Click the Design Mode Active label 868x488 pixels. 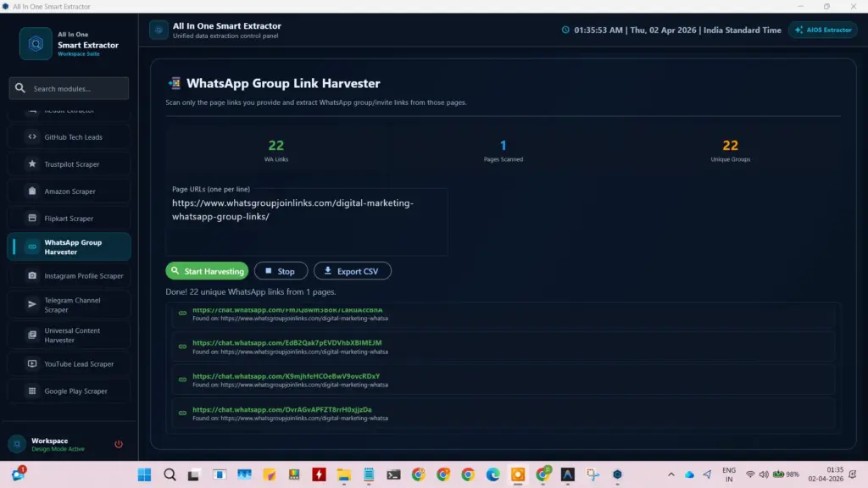pyautogui.click(x=58, y=449)
